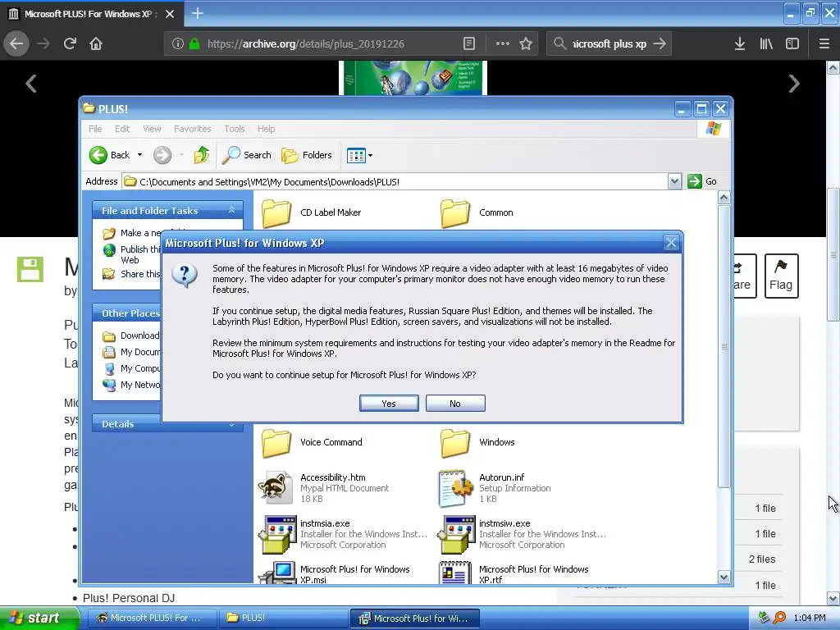This screenshot has height=630, width=840.
Task: Click Search in Explorer toolbar
Action: coord(247,155)
